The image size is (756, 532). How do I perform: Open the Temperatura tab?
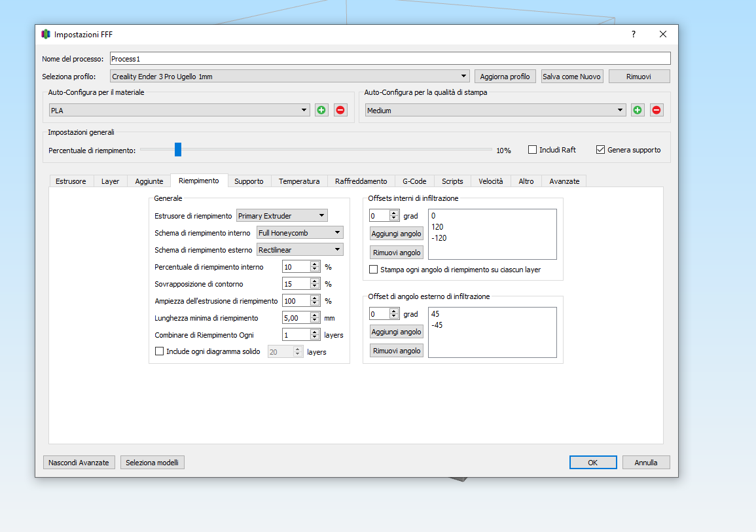point(299,181)
